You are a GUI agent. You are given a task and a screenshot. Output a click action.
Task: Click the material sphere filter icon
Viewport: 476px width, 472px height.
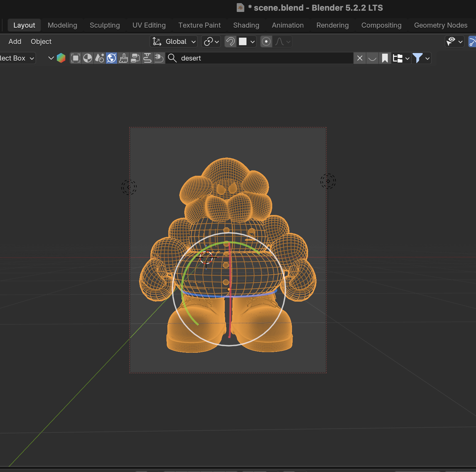pos(88,58)
